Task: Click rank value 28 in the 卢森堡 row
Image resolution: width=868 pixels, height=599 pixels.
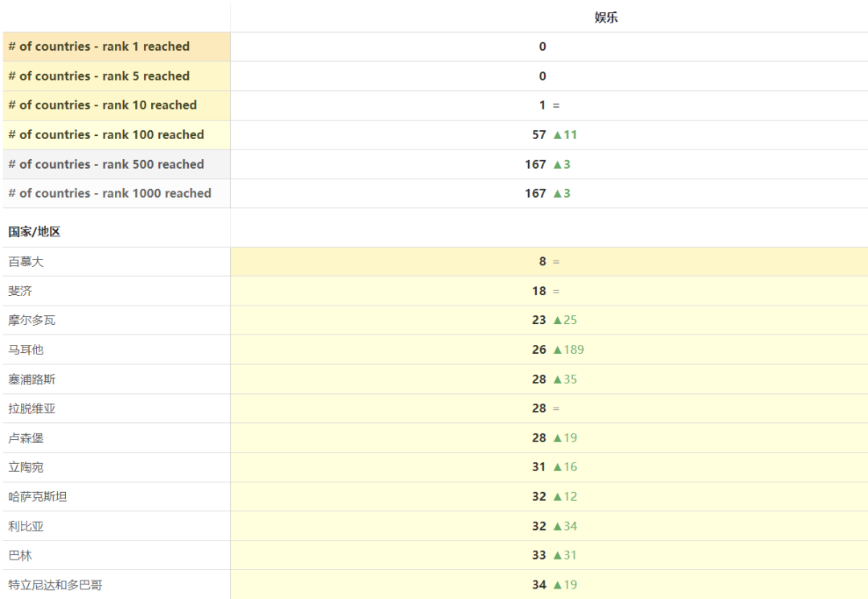Action: [539, 438]
